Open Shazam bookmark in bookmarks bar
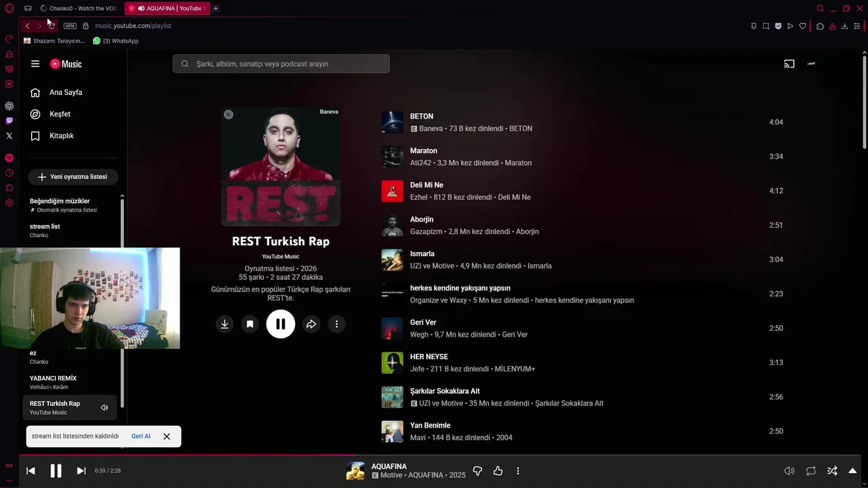The width and height of the screenshot is (868, 488). pyautogui.click(x=54, y=41)
